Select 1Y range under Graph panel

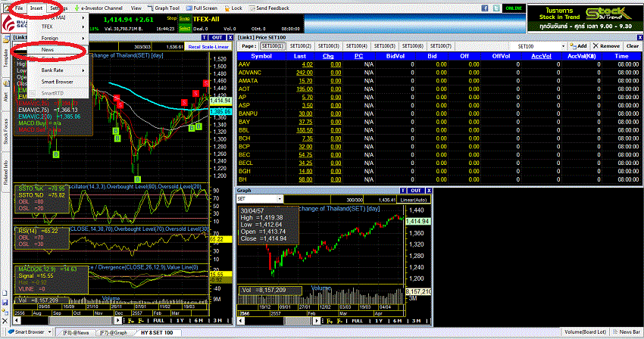click(x=379, y=321)
